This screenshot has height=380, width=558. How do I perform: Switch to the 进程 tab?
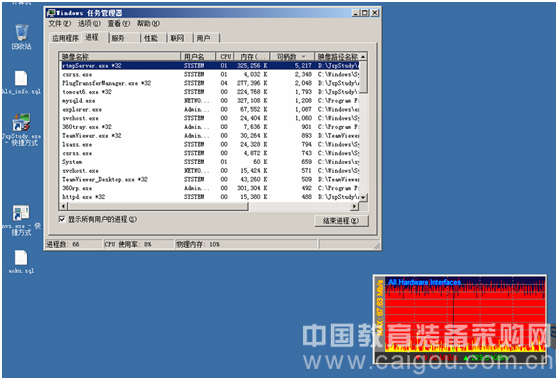click(x=95, y=37)
